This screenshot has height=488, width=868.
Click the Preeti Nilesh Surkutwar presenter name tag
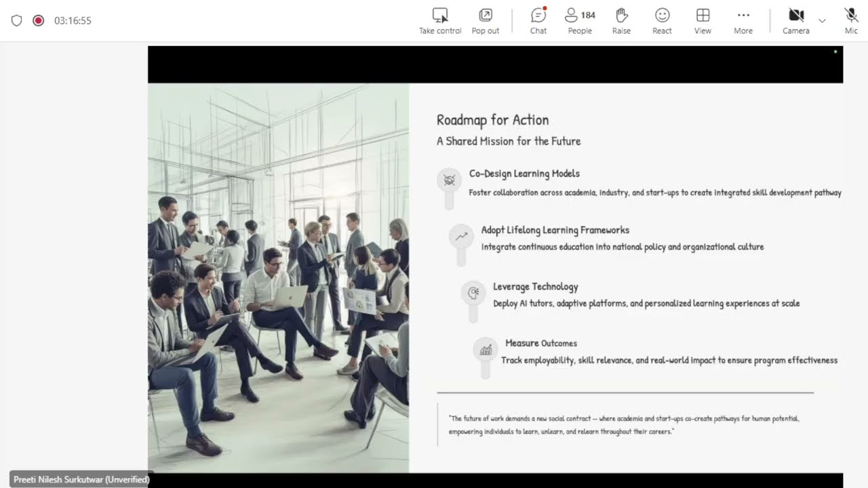(x=81, y=479)
